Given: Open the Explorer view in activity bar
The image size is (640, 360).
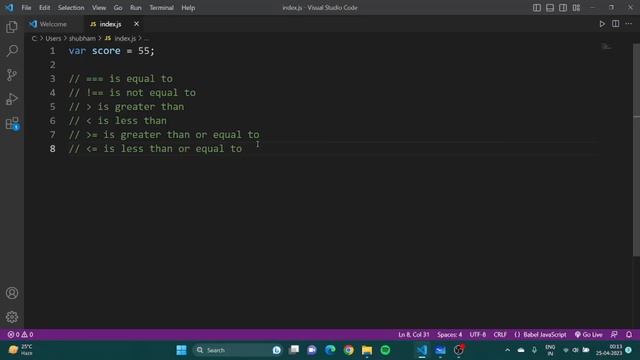Looking at the screenshot, I should (12, 27).
